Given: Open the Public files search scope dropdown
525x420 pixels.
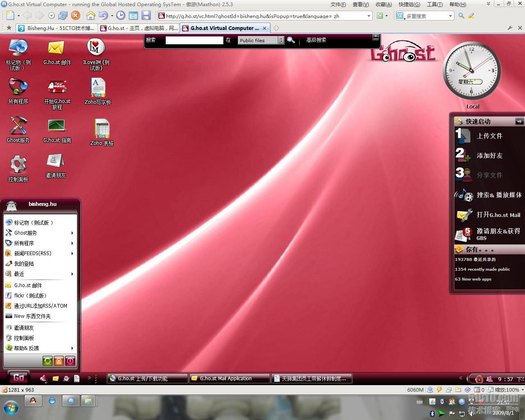Looking at the screenshot, I should point(261,40).
